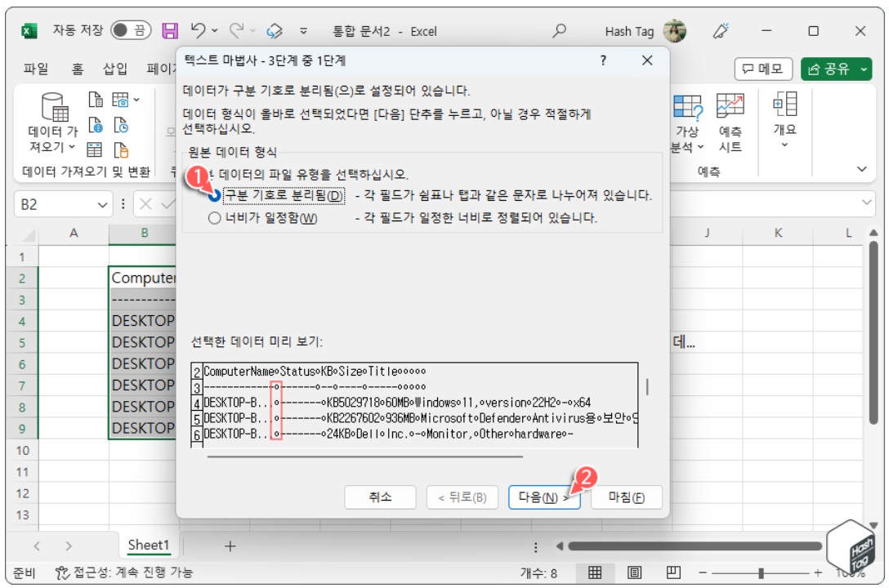The width and height of the screenshot is (889, 588).
Task: Open the Undo history dropdown arrow
Action: (x=215, y=30)
